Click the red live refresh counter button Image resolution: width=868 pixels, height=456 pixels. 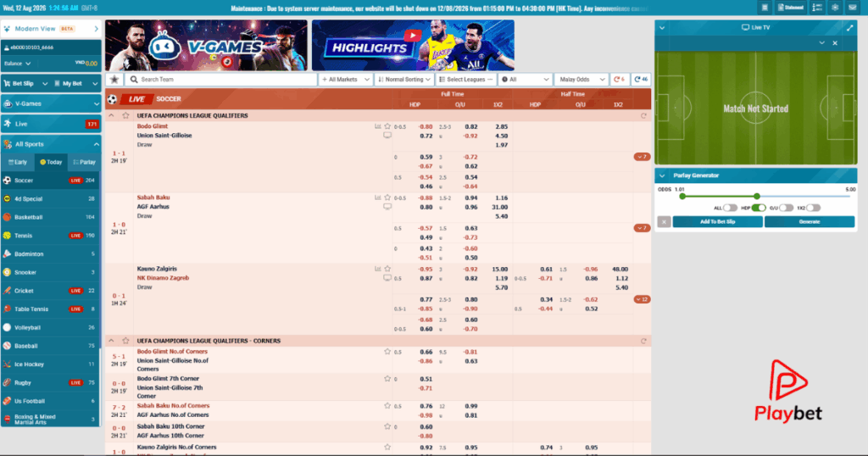(x=620, y=79)
